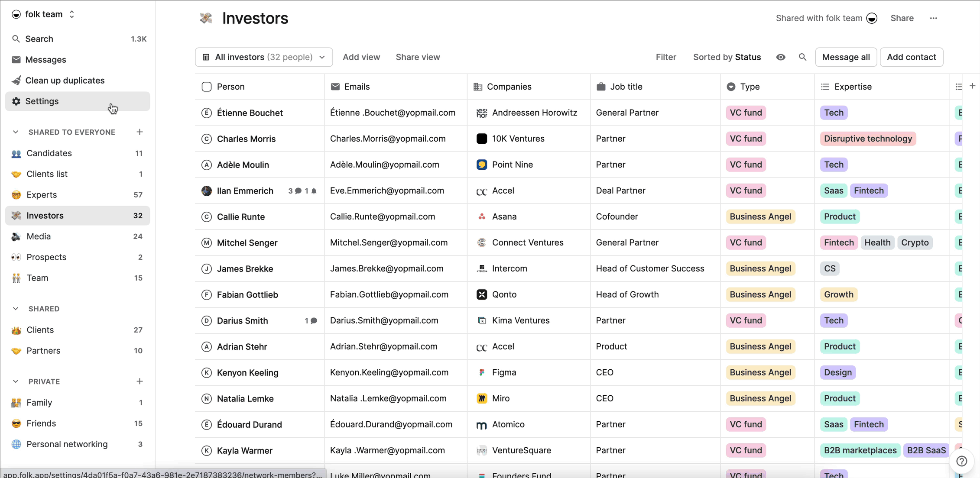Click the plus icon to add column
This screenshot has width=980, height=478.
(x=972, y=86)
